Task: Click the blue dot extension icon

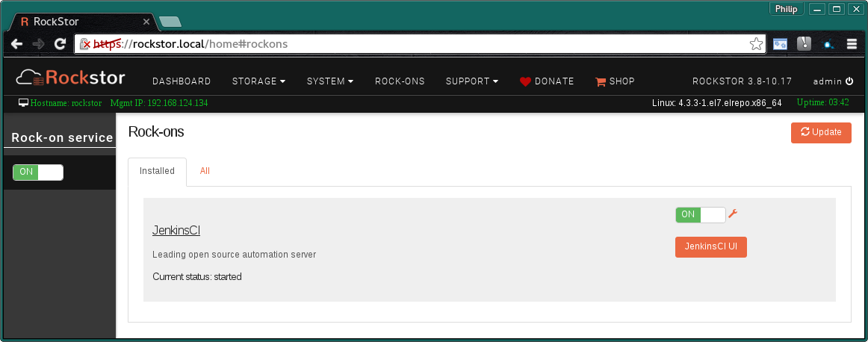Action: pos(828,45)
